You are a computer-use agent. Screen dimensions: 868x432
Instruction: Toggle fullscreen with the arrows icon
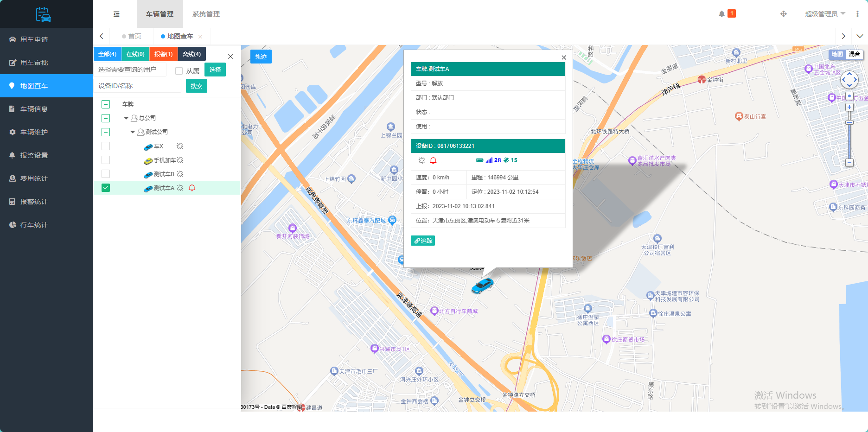[x=784, y=14]
